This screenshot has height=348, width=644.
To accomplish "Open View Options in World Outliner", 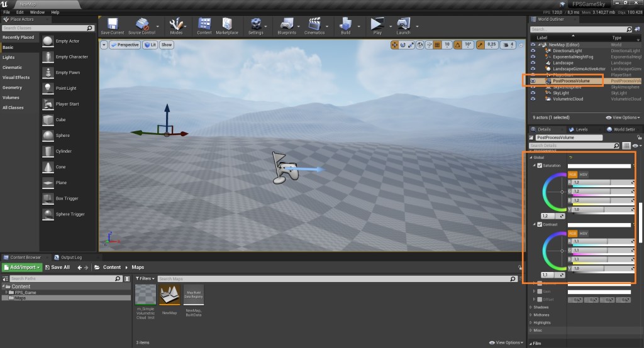I will 623,117.
